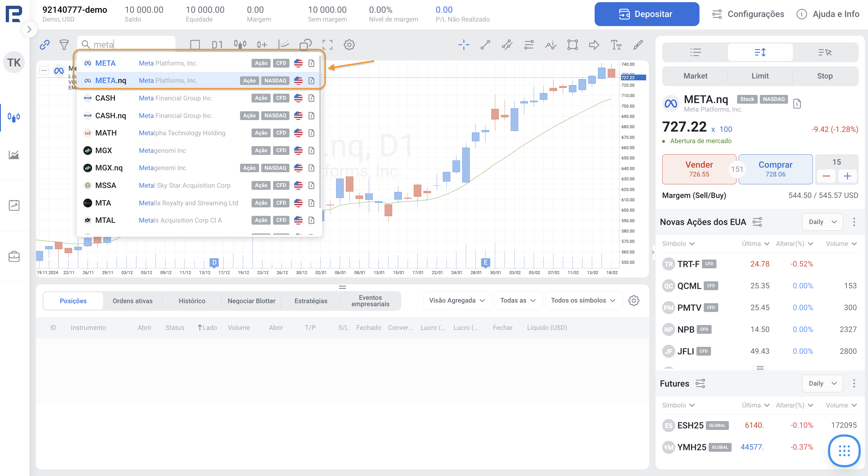Click the link chain icon in toolbar
Screen dimensions: 868x476
(x=45, y=45)
